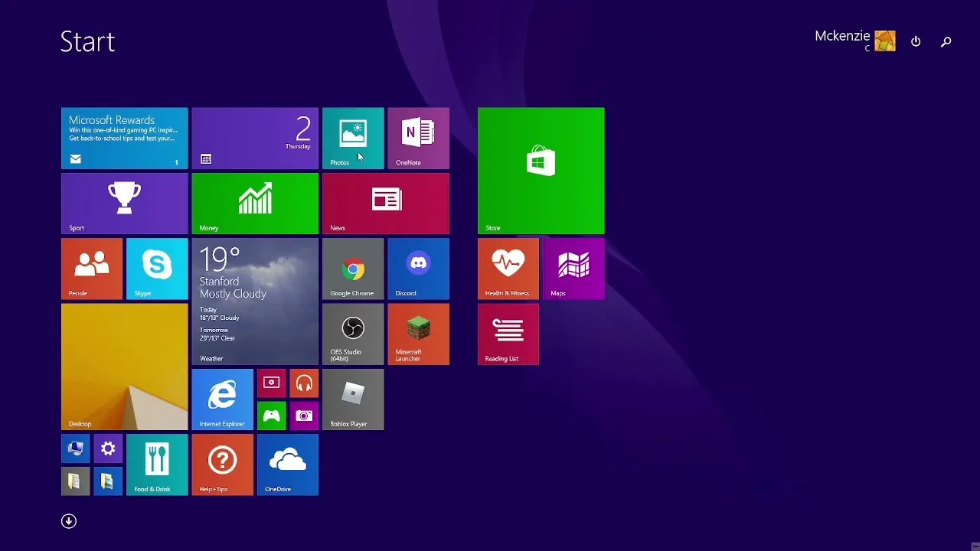Open Internet Explorer tile
980x551 pixels.
tap(222, 399)
